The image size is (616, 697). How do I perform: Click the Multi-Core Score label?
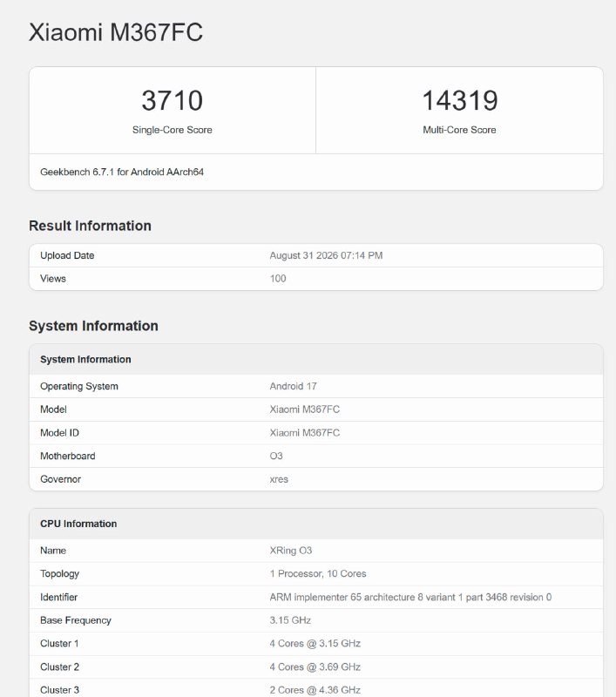pos(459,130)
